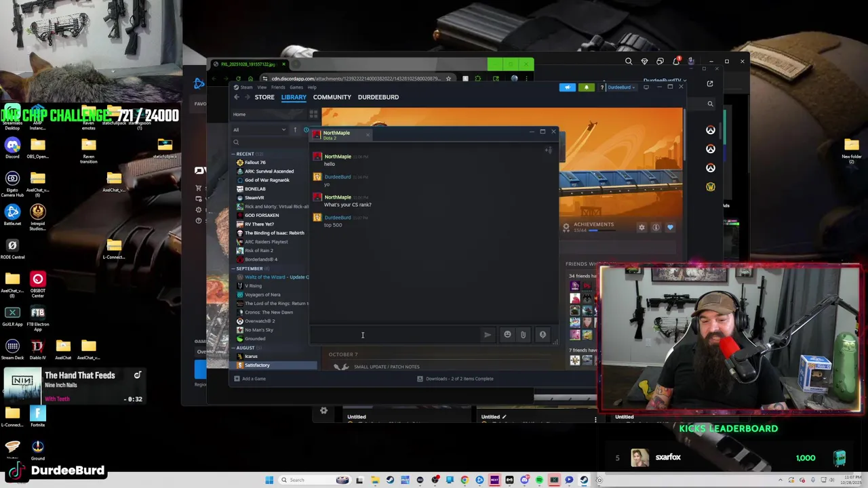
Task: Open the green notifications bell in Steam
Action: coord(586,87)
